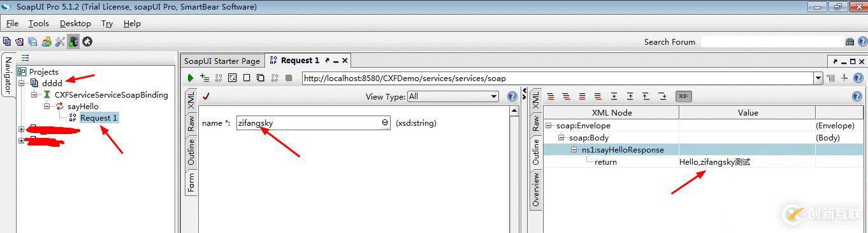The image size is (868, 233).
Task: Click the name input field containing zifangsky
Action: [x=313, y=123]
